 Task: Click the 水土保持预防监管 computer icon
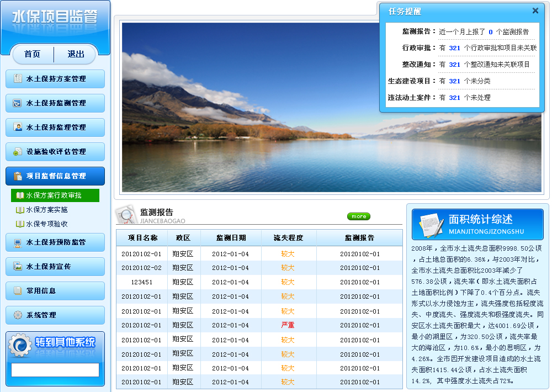click(x=18, y=242)
